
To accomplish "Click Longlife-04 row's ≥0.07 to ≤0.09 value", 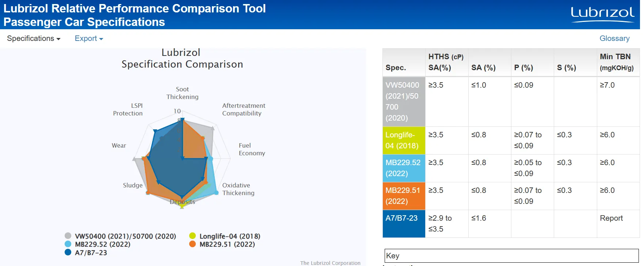I will pos(528,140).
